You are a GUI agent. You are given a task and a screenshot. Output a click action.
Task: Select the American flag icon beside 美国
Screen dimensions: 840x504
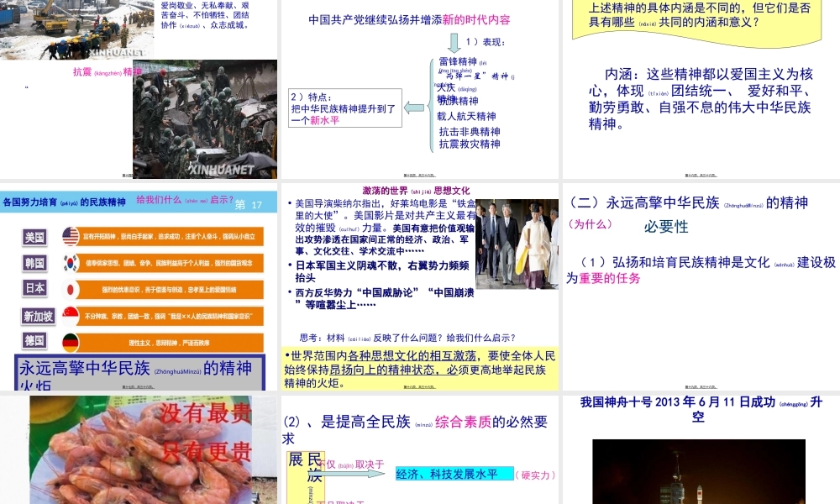click(x=69, y=234)
